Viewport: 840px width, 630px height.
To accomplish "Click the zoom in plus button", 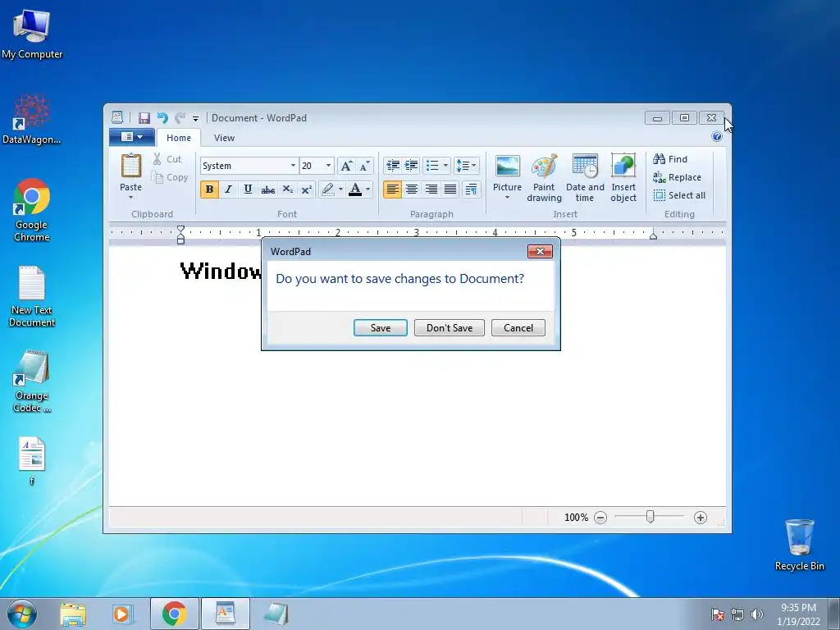I will point(701,518).
